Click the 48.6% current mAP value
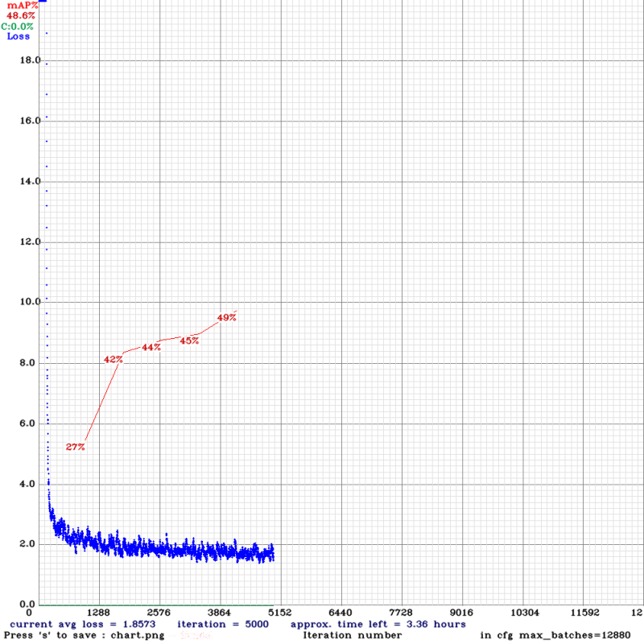This screenshot has height=644, width=644. (21, 15)
